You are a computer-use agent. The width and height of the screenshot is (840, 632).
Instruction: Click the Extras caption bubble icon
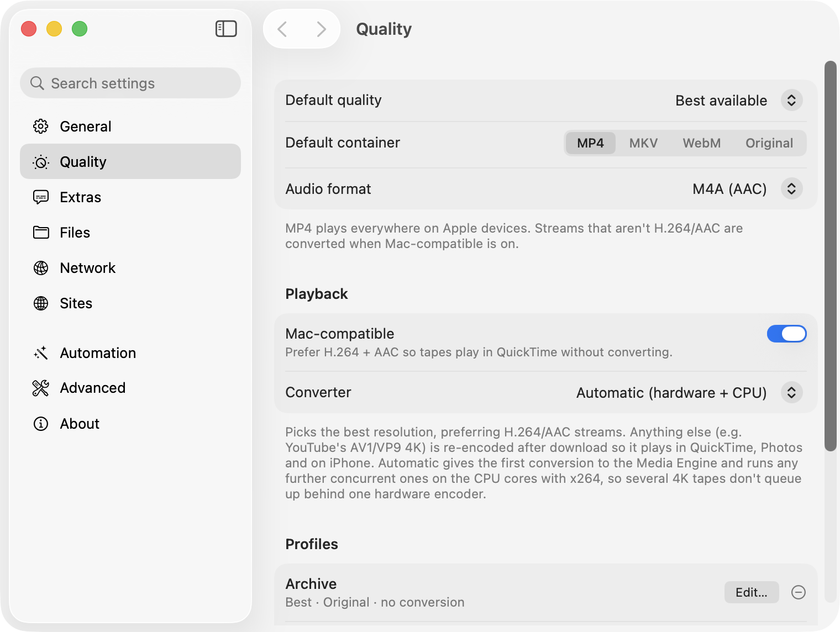[41, 197]
